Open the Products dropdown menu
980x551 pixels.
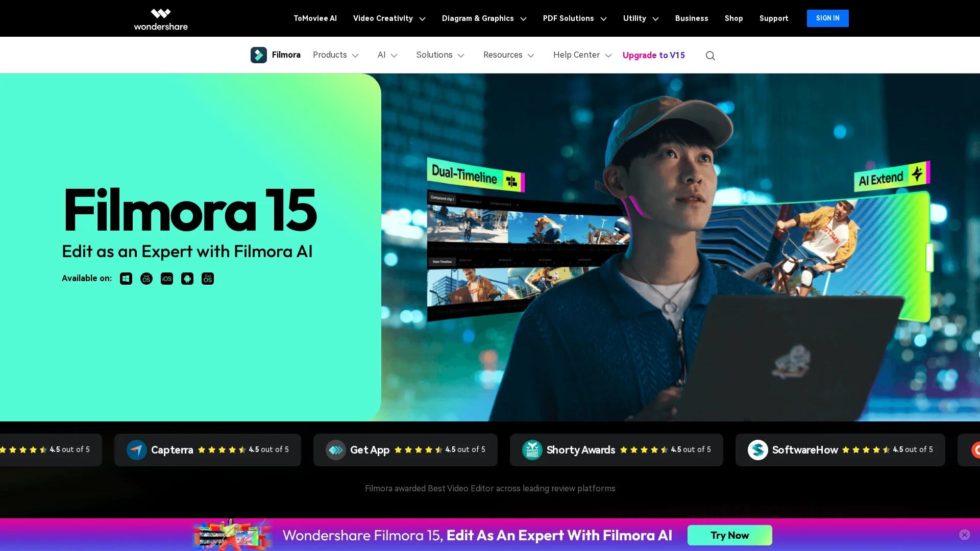[335, 55]
